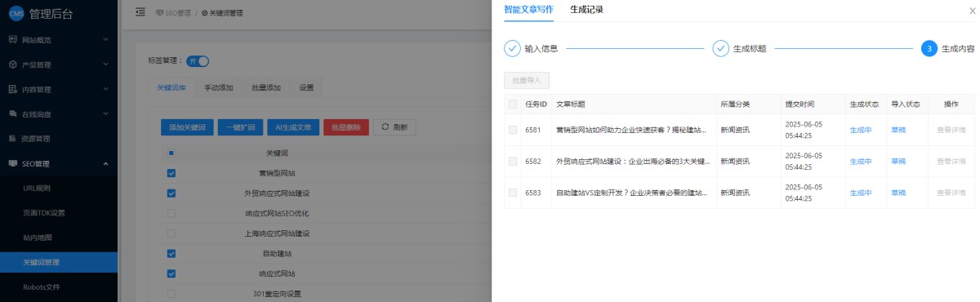Switch to the 关键词库 tab
Image resolution: width=980 pixels, height=302 pixels.
pos(171,87)
